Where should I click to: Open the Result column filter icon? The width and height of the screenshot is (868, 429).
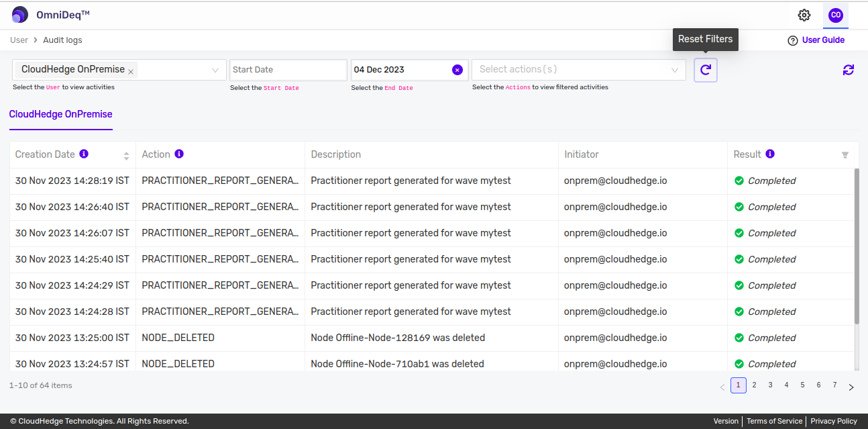click(845, 155)
